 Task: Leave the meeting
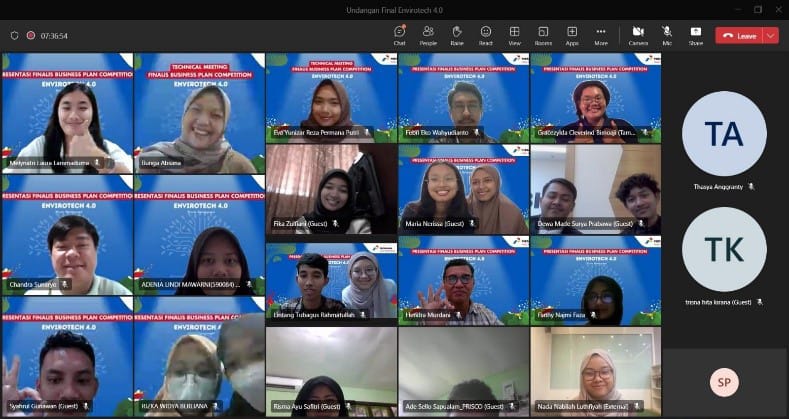[740, 35]
